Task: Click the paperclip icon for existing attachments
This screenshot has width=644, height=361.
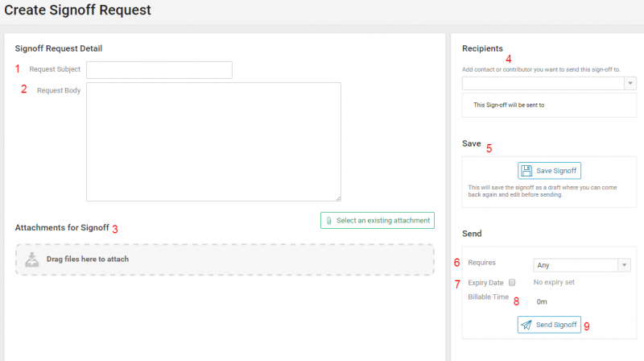Action: tap(328, 220)
